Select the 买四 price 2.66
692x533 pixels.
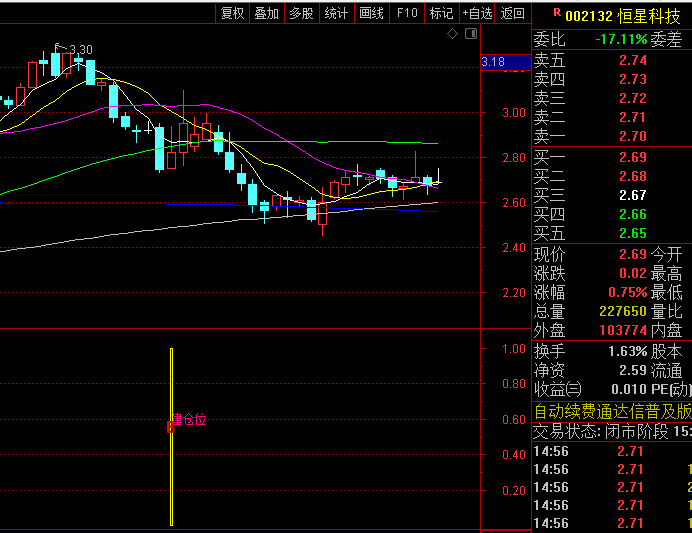point(632,214)
